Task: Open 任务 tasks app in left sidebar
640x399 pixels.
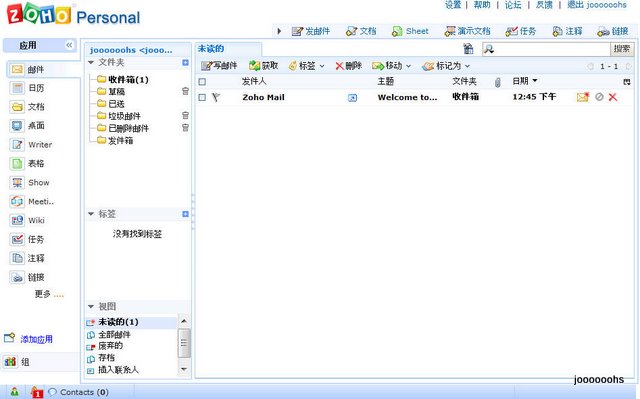Action: (28, 239)
